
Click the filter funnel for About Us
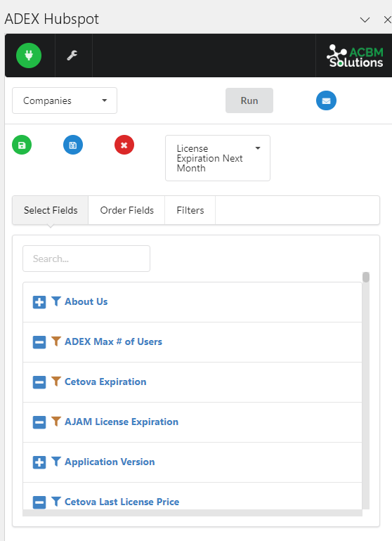tap(56, 301)
